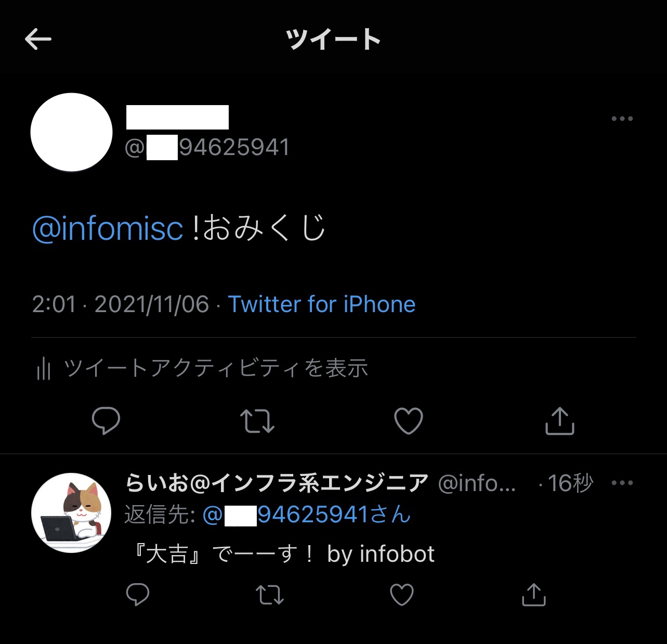Retweet the @infomisc おみくじ tweet
Screen dimensions: 667x644
[257, 421]
